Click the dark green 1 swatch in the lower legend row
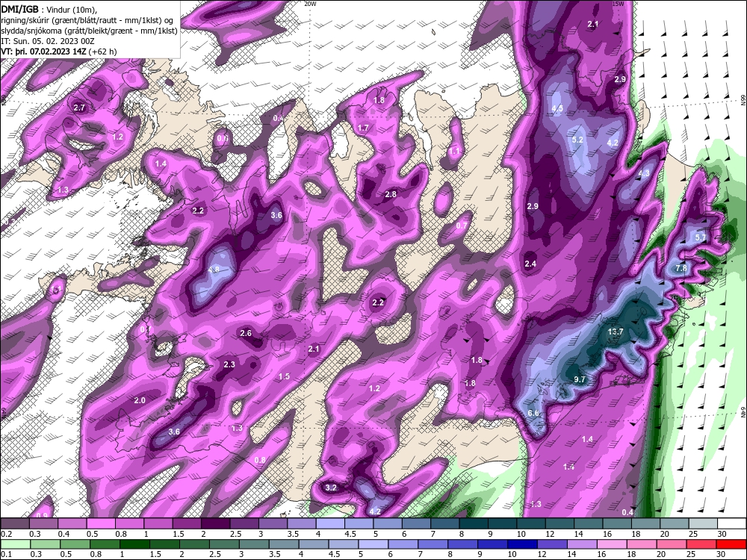Screen dimensions: 747x560 pyautogui.click(x=134, y=544)
